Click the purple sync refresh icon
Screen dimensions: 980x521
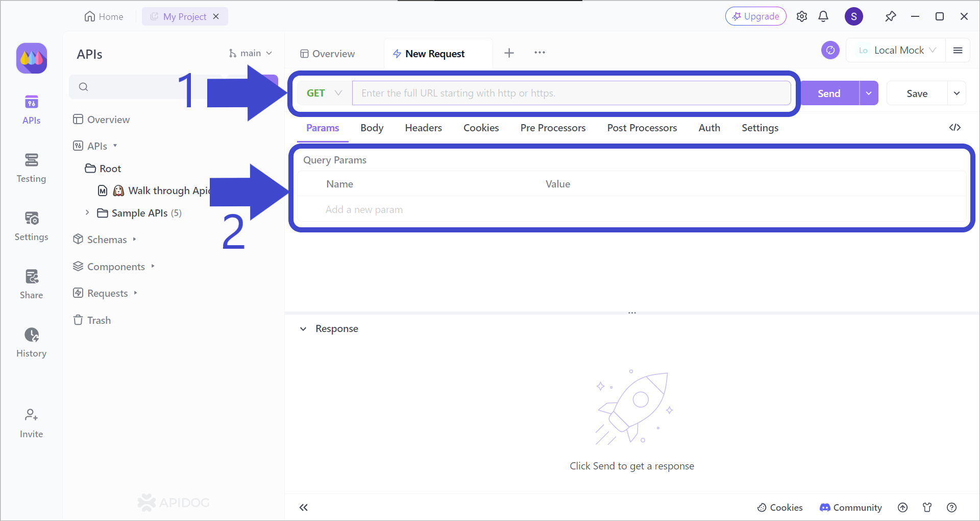click(830, 50)
